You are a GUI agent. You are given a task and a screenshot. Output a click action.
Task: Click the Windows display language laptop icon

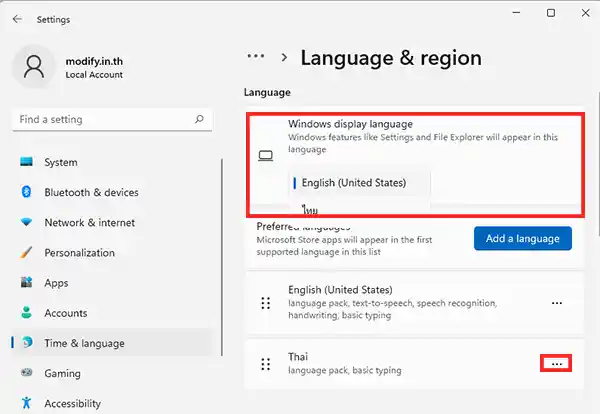point(265,156)
